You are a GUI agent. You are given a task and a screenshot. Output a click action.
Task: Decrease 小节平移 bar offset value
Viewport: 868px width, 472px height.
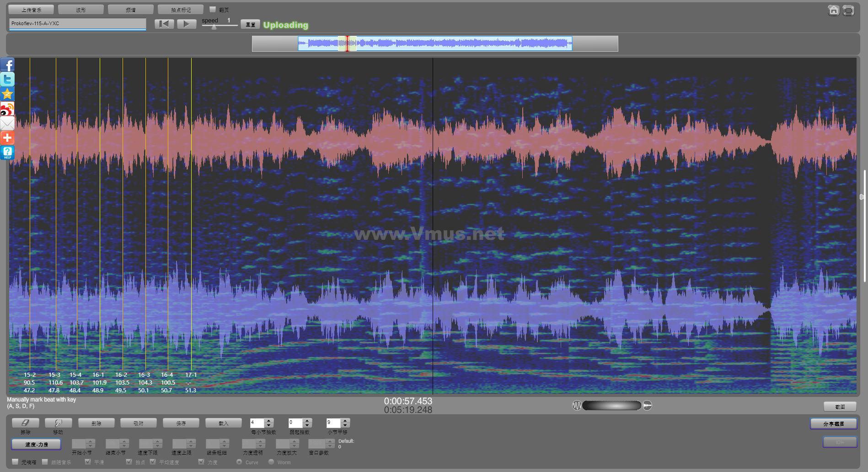coord(345,425)
